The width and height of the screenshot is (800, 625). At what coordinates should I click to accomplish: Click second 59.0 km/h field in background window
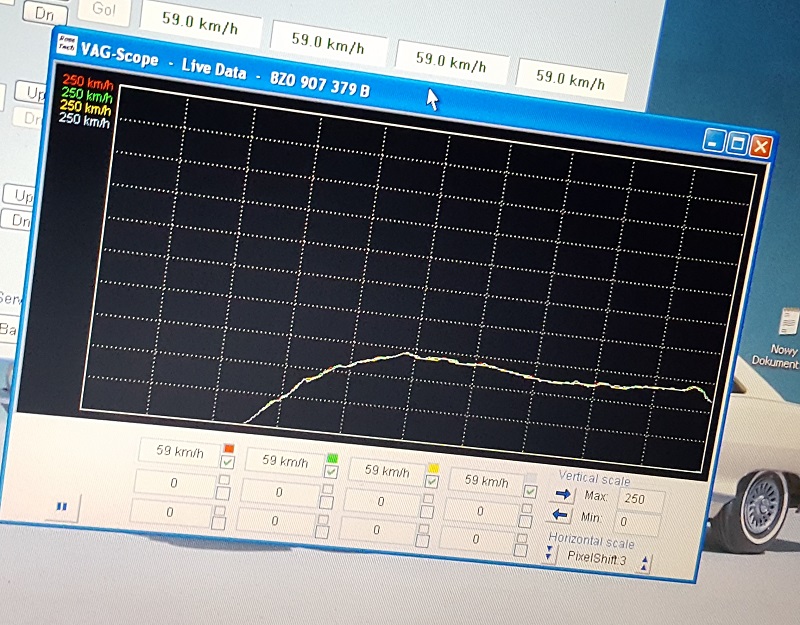pos(328,43)
